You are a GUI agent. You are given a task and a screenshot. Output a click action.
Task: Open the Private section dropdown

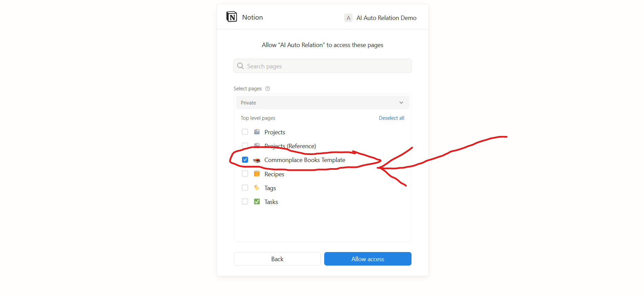(323, 103)
